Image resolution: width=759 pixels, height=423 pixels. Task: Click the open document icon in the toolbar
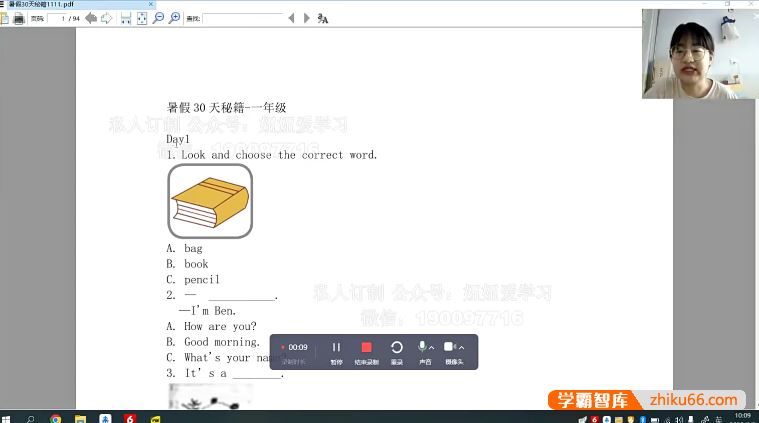coord(5,18)
